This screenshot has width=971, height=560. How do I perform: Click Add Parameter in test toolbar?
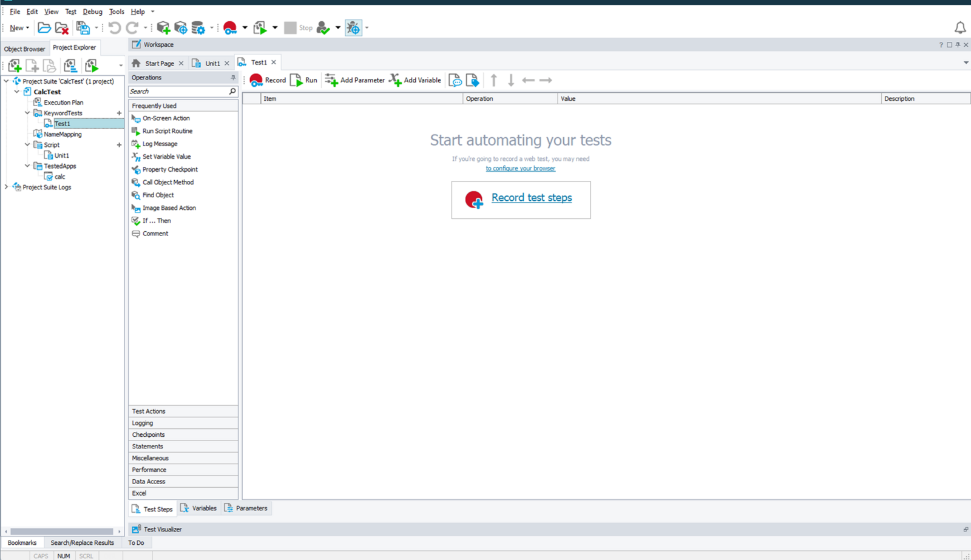tap(355, 80)
